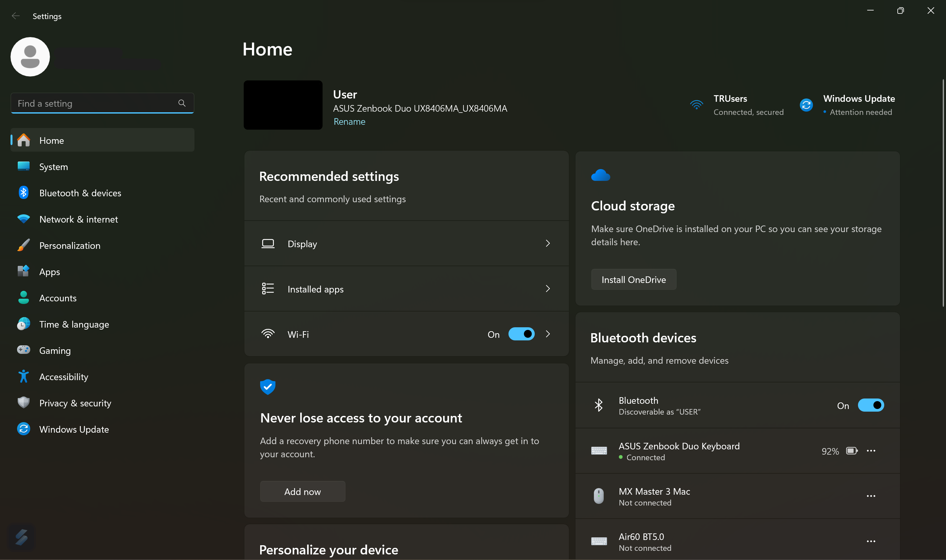Open Bluetooth & devices section
946x560 pixels.
pos(102,192)
